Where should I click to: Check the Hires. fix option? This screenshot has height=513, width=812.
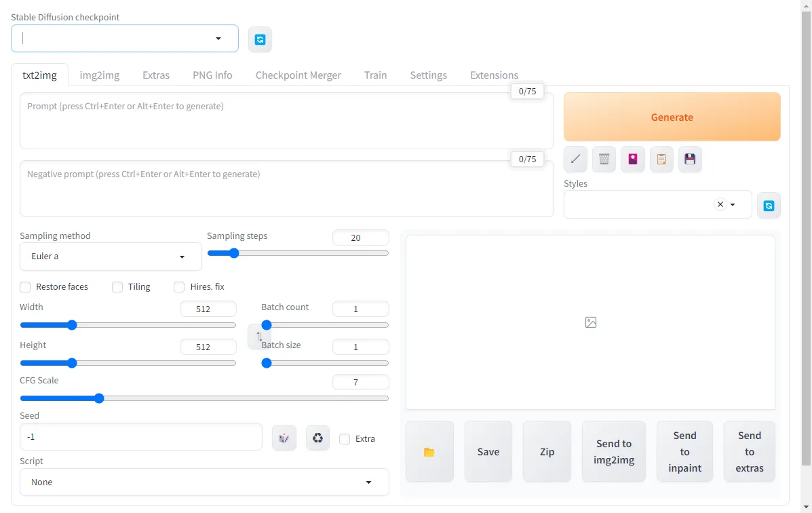point(179,287)
